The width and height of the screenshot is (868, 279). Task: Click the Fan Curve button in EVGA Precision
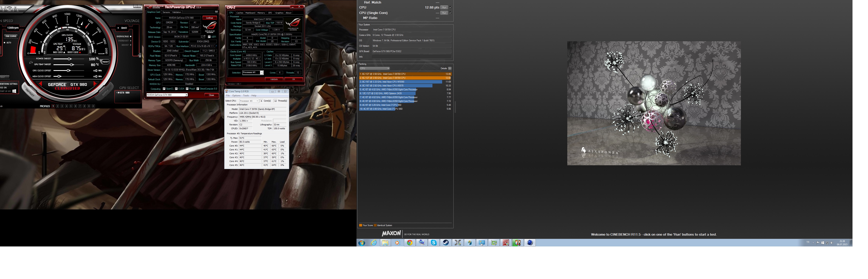coord(11,36)
